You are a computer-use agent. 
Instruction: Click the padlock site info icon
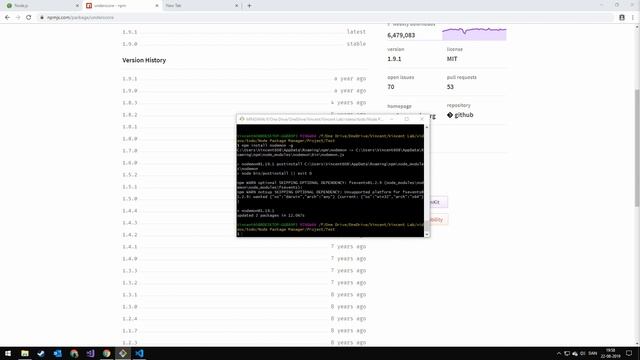coord(42,18)
